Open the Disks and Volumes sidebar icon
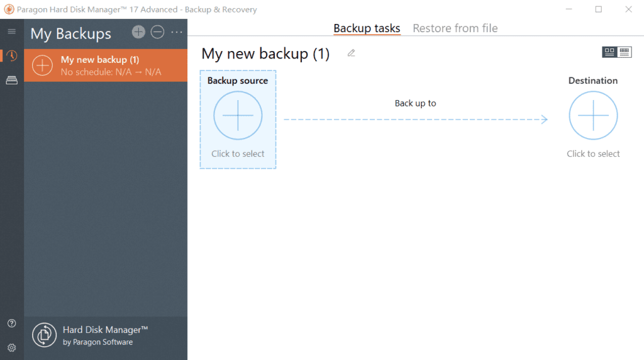This screenshot has height=360, width=644. 11,81
